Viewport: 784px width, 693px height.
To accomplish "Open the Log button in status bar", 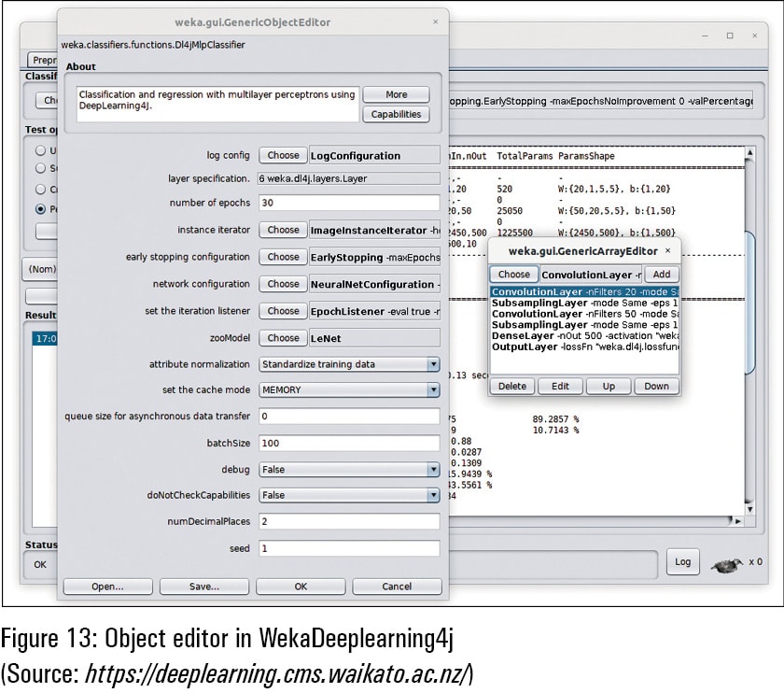I will 683,561.
